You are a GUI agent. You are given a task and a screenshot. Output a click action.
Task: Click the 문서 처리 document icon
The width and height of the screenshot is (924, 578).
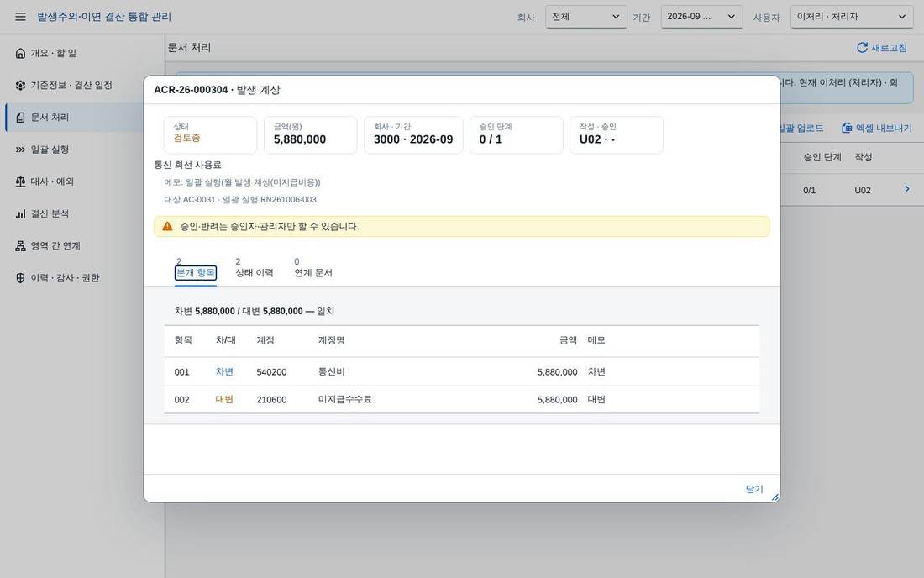[21, 118]
